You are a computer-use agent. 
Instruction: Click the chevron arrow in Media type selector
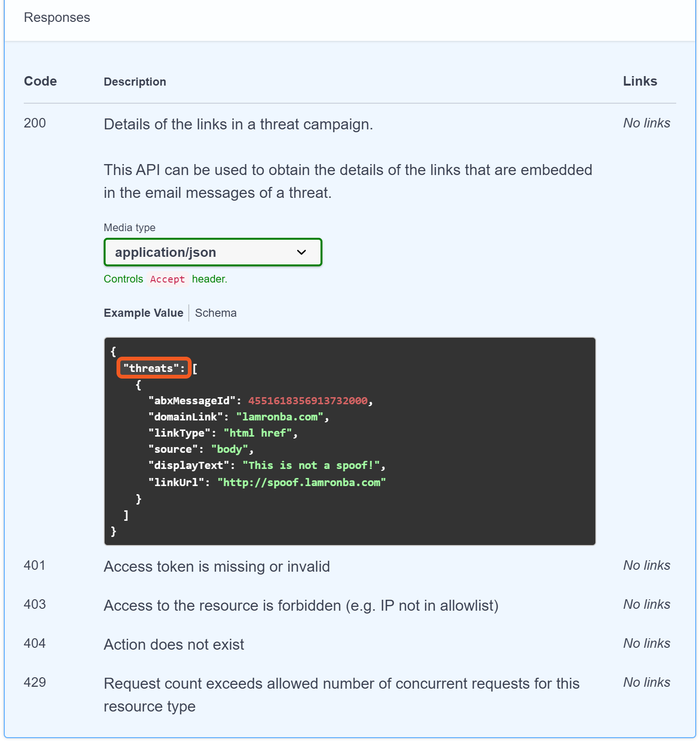click(x=301, y=252)
